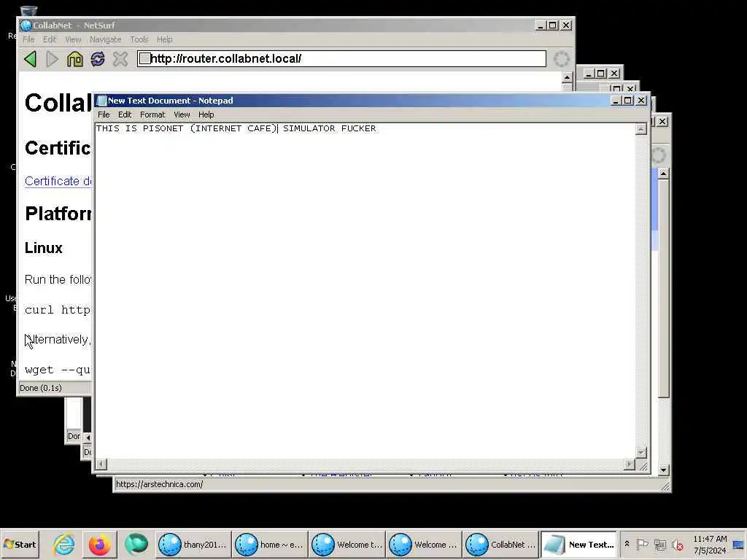Open Notepad's Edit menu

(125, 114)
